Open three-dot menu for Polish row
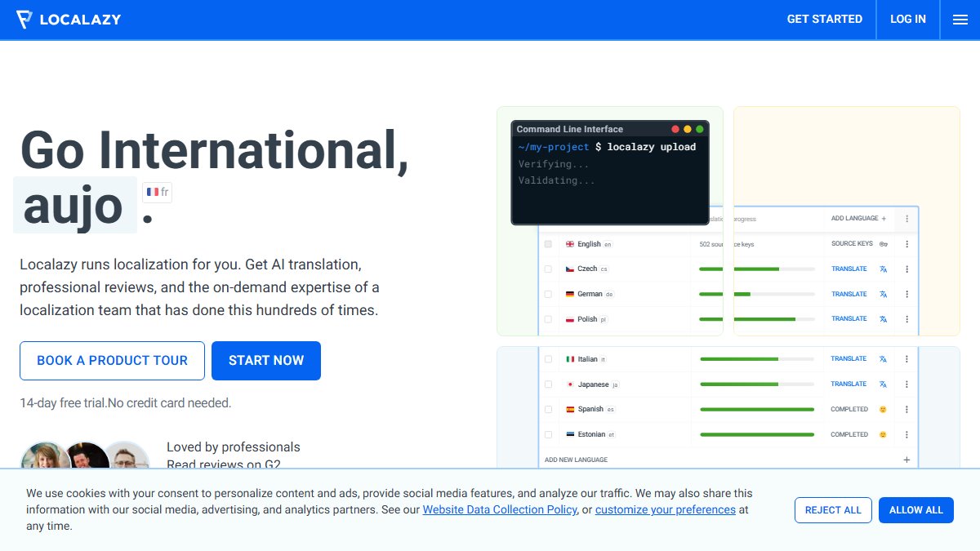 [x=906, y=319]
